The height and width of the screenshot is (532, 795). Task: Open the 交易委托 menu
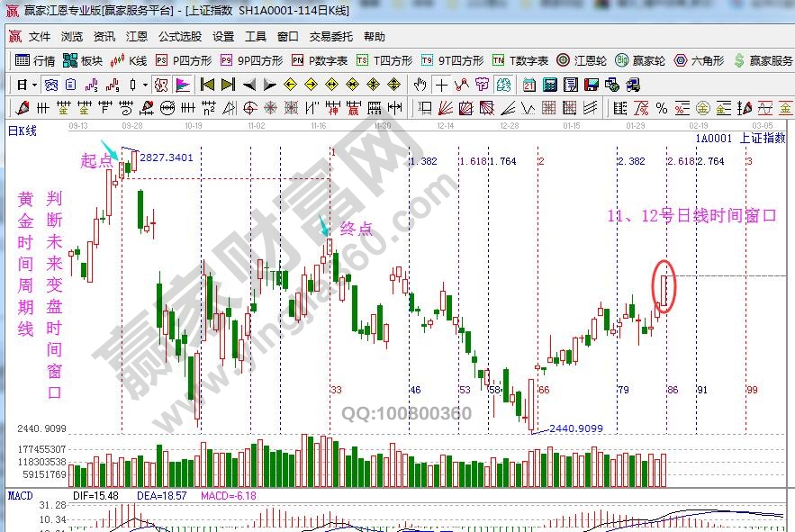pos(330,37)
